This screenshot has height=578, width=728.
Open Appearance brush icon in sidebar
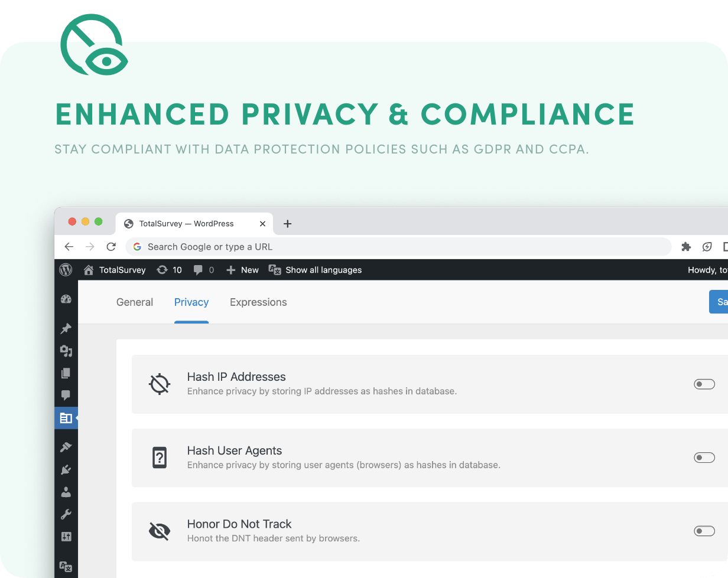66,448
